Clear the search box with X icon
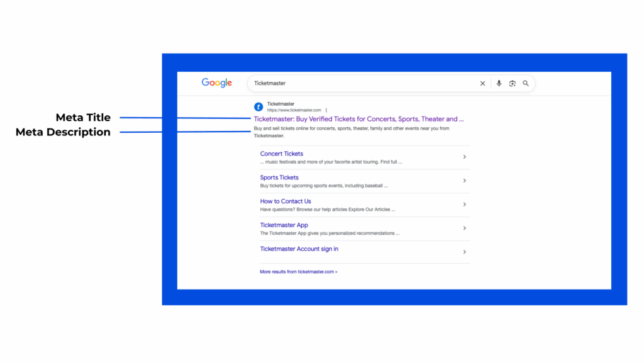Image resolution: width=644 pixels, height=362 pixels. click(482, 83)
